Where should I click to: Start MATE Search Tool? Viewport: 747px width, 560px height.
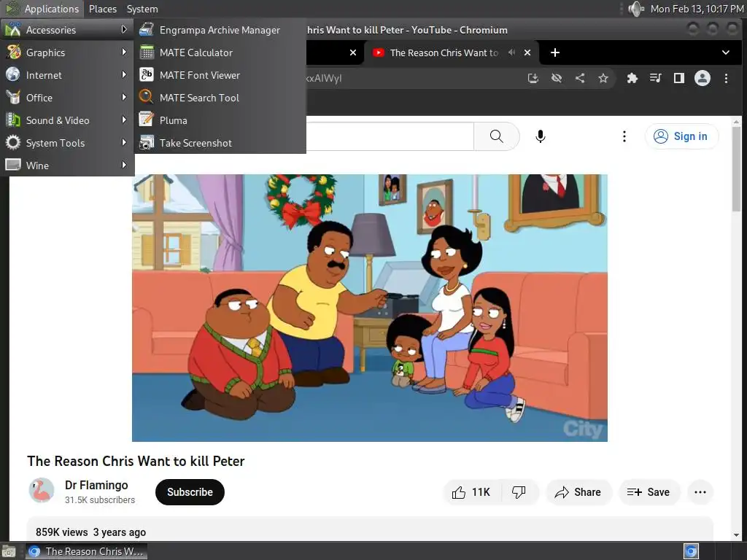[220, 98]
